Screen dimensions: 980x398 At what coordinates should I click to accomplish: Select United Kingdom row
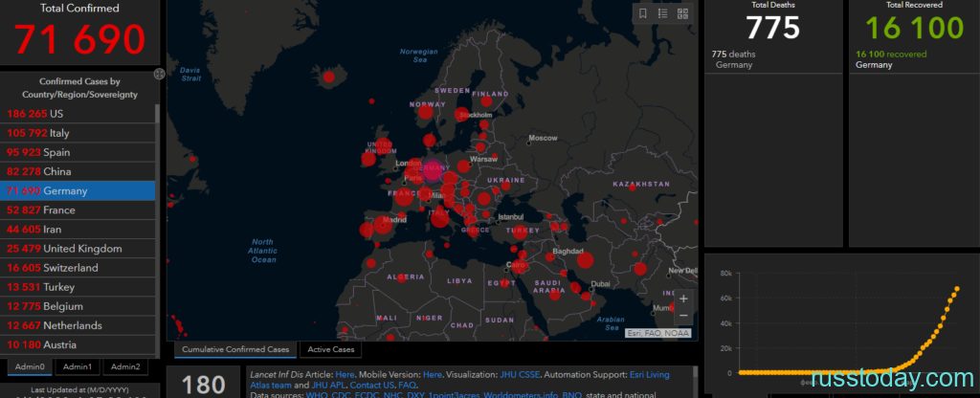pos(78,249)
